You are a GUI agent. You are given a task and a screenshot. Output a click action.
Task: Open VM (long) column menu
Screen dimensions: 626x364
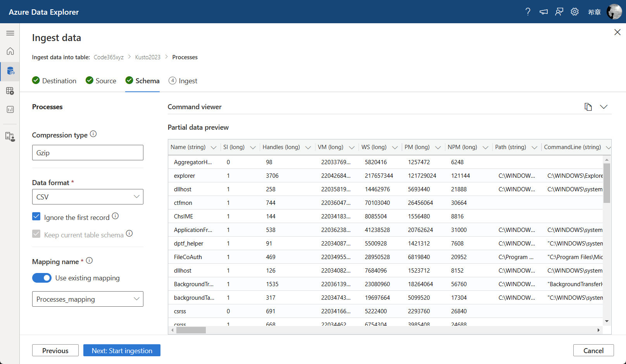click(x=352, y=148)
